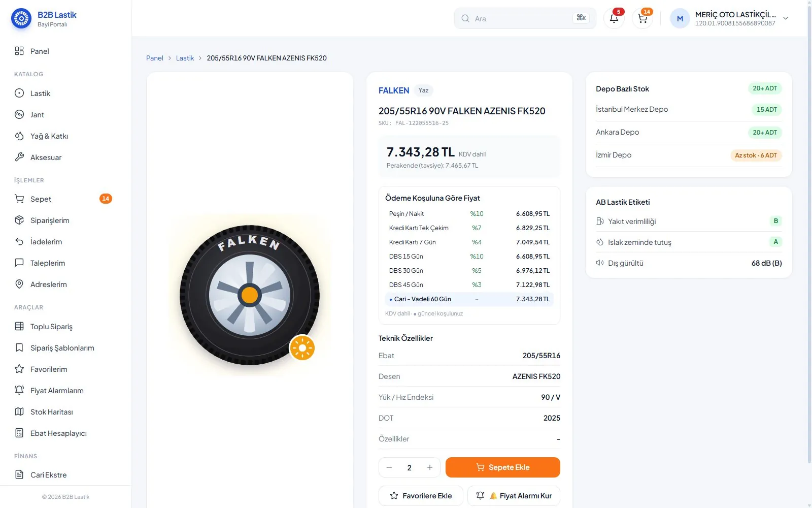The height and width of the screenshot is (508, 812).
Task: Open the notifications bell icon
Action: [x=614, y=19]
